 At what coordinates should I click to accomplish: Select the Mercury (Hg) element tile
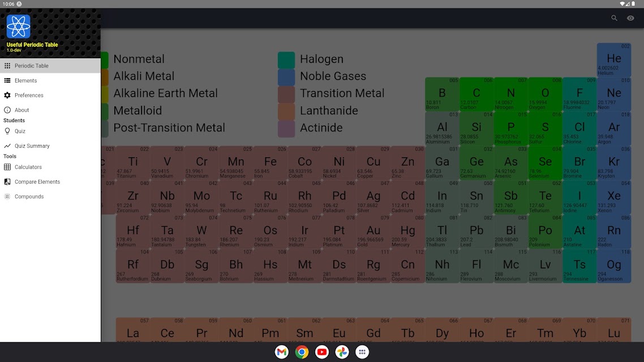coord(408,231)
